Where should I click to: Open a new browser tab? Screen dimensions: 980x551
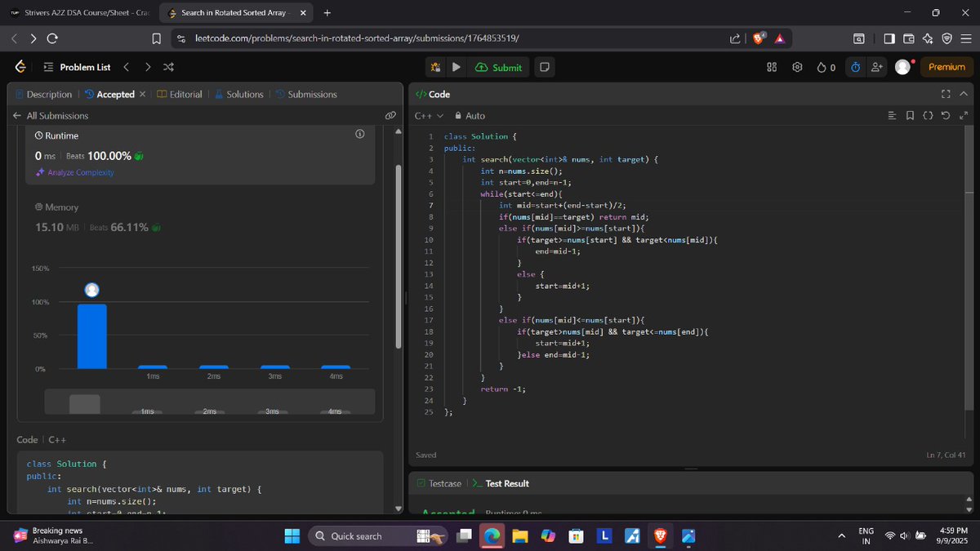tap(327, 13)
